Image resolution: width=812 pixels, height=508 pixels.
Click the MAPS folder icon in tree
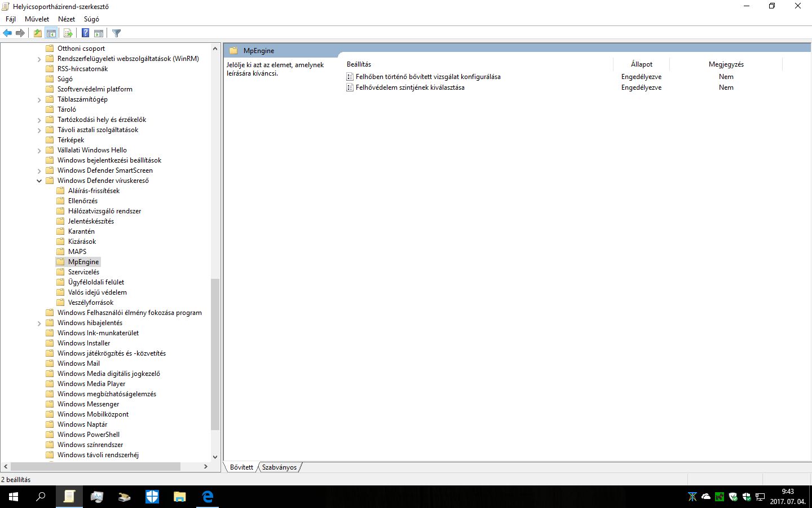tap(60, 252)
